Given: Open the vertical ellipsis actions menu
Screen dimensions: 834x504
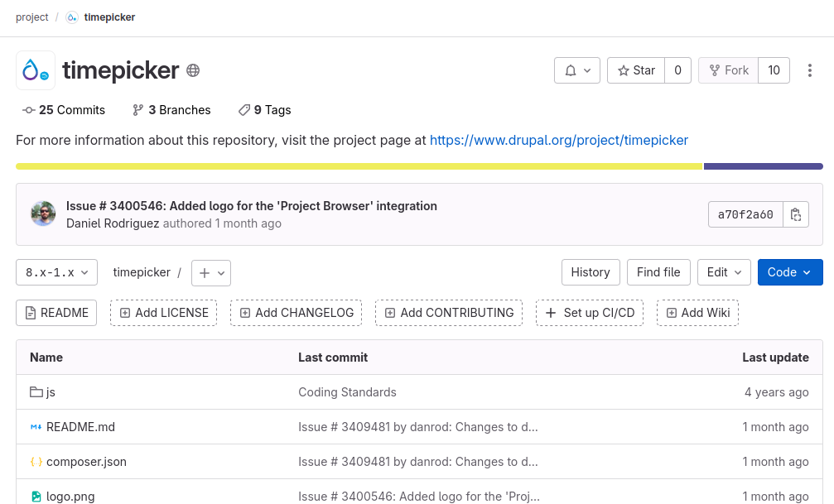Looking at the screenshot, I should coord(809,70).
